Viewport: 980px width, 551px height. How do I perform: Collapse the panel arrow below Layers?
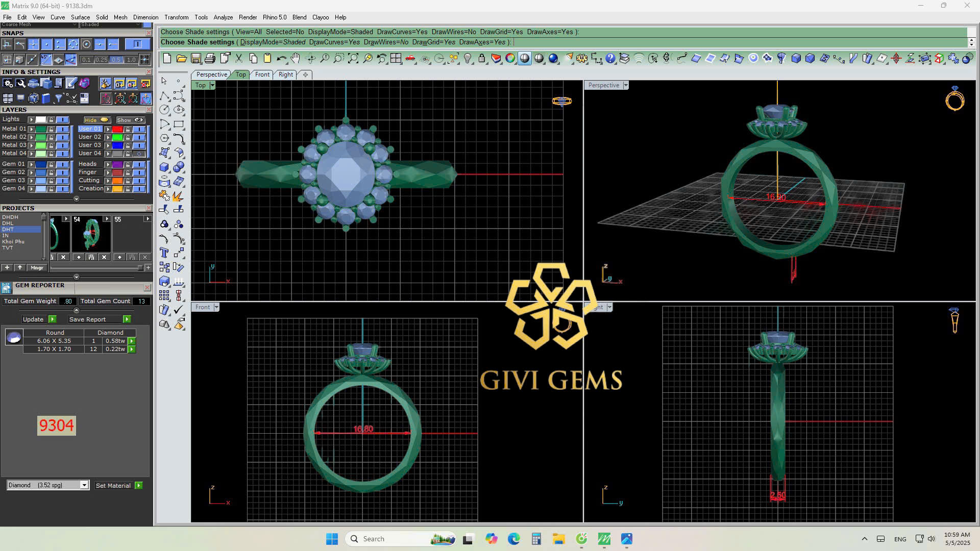click(77, 199)
